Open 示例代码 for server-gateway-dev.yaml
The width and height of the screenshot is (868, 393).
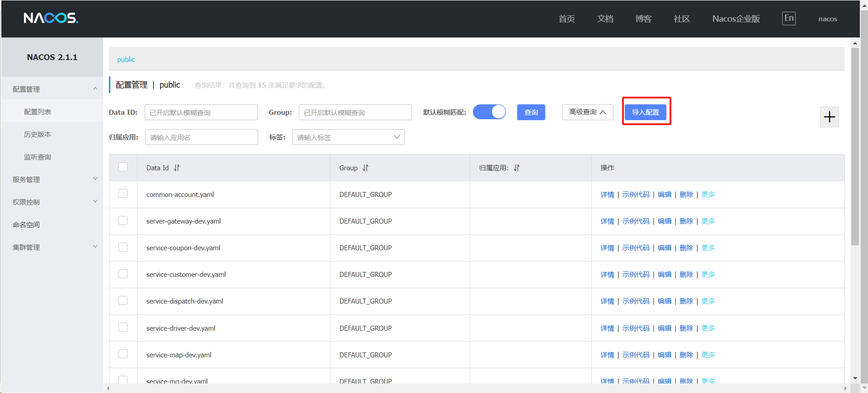[x=636, y=221]
